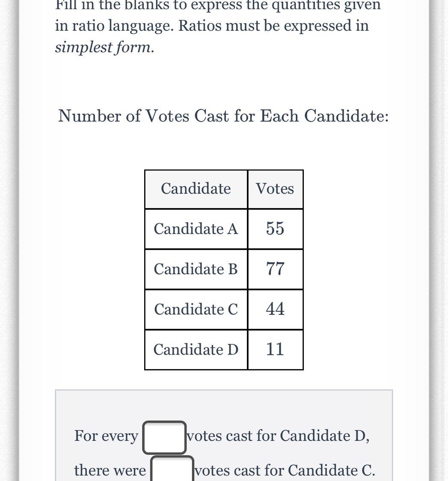Click the Candidate column header cell
The height and width of the screenshot is (481, 448).
196,189
